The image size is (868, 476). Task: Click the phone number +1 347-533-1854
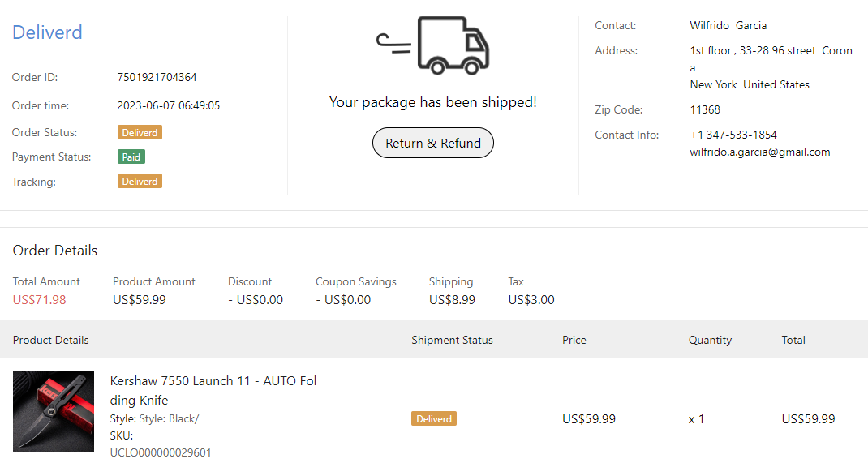[x=733, y=135]
